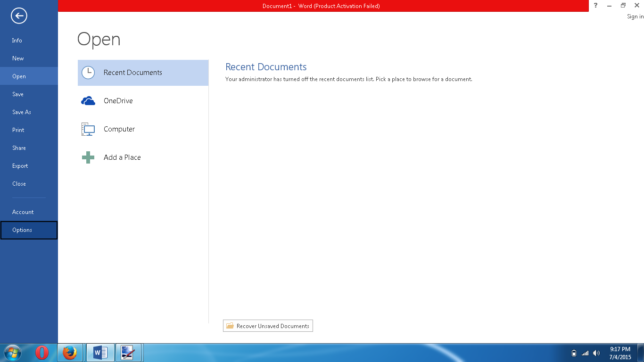644x362 pixels.
Task: Click the battery tray icon
Action: click(x=574, y=353)
